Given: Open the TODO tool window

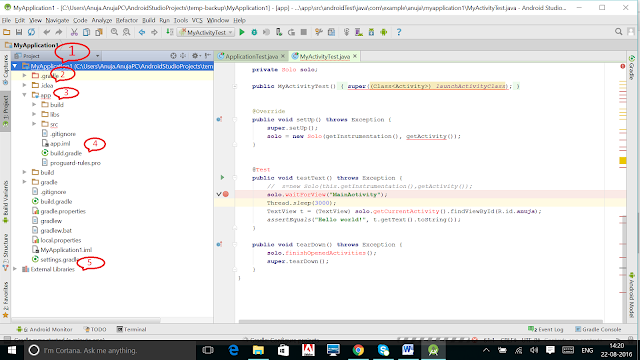Looking at the screenshot, I should (x=95, y=329).
